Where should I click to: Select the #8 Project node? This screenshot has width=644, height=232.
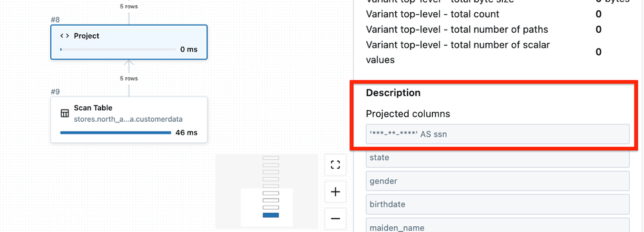point(129,43)
